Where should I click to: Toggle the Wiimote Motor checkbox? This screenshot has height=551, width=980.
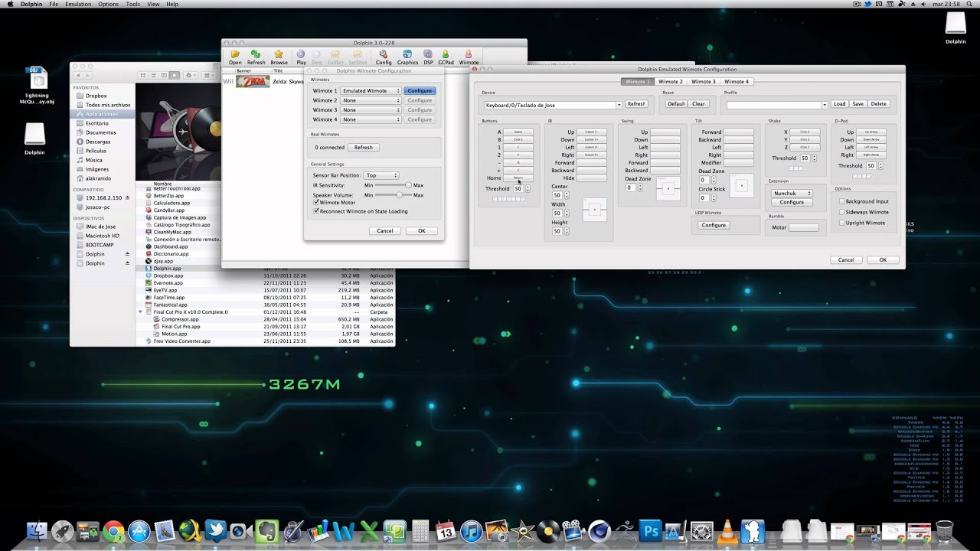point(316,203)
